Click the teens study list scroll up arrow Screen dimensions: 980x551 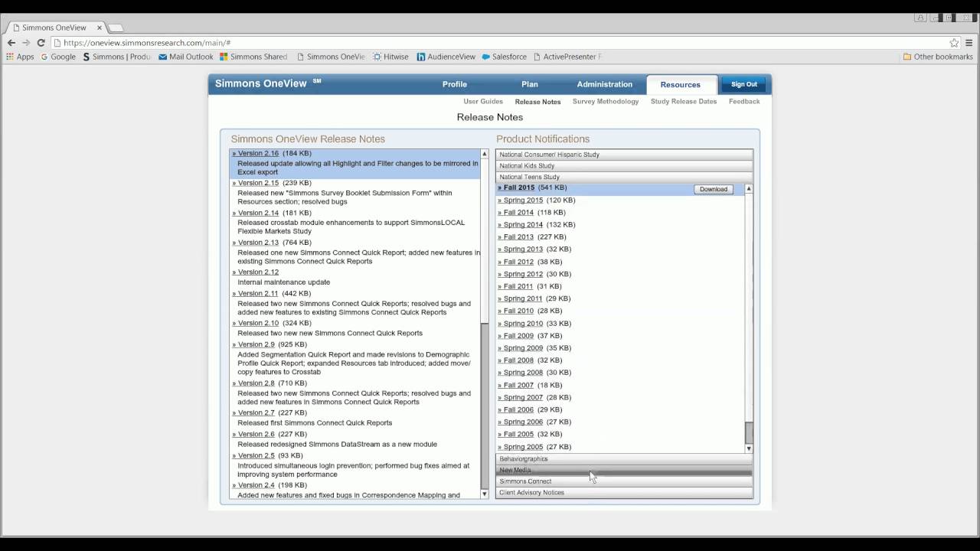(749, 188)
